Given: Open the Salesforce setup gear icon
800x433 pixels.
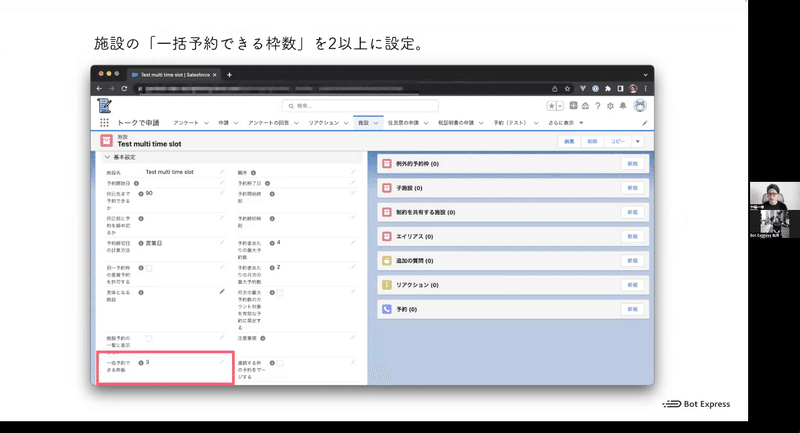Looking at the screenshot, I should (610, 106).
